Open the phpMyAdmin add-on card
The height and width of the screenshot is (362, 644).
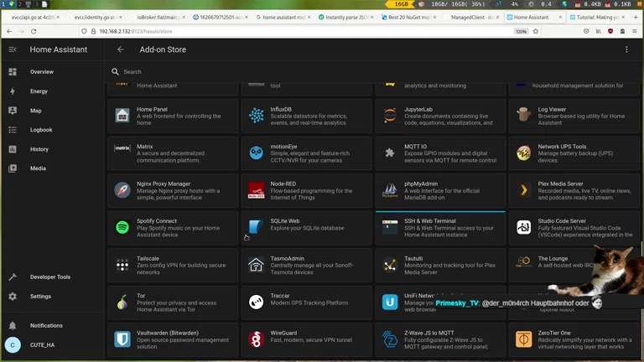pyautogui.click(x=440, y=190)
